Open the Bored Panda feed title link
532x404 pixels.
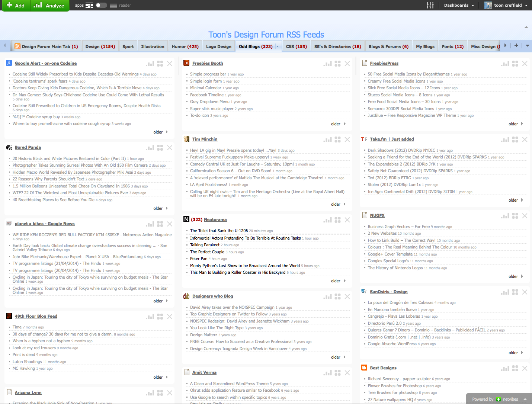[x=28, y=147]
